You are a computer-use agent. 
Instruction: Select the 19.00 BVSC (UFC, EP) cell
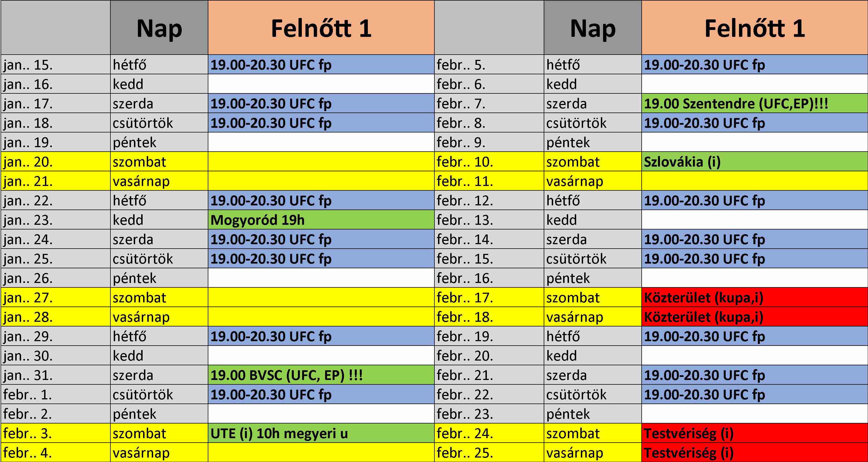[x=321, y=375]
